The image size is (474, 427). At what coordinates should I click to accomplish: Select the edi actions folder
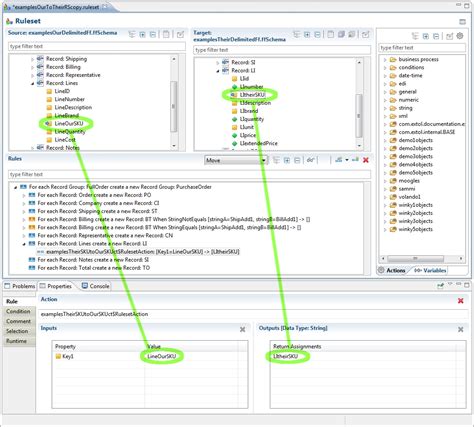[x=402, y=84]
